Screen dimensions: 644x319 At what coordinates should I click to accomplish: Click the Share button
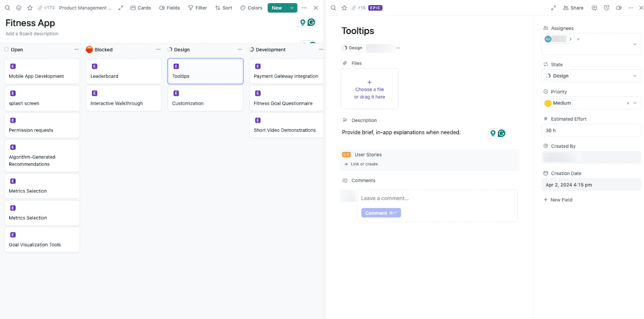pos(573,7)
